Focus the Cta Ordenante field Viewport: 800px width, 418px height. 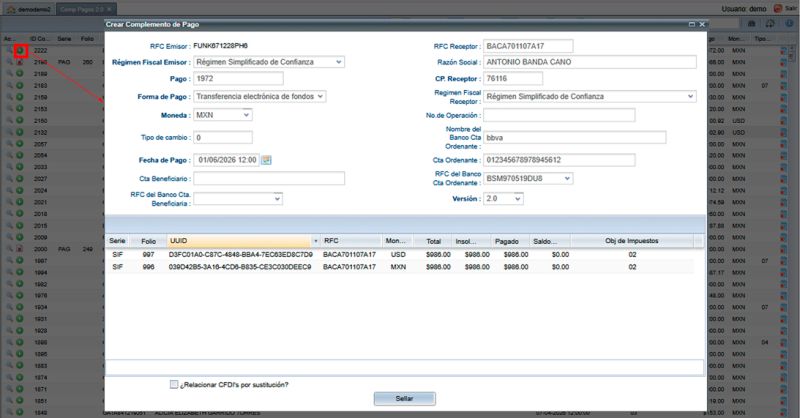click(559, 160)
